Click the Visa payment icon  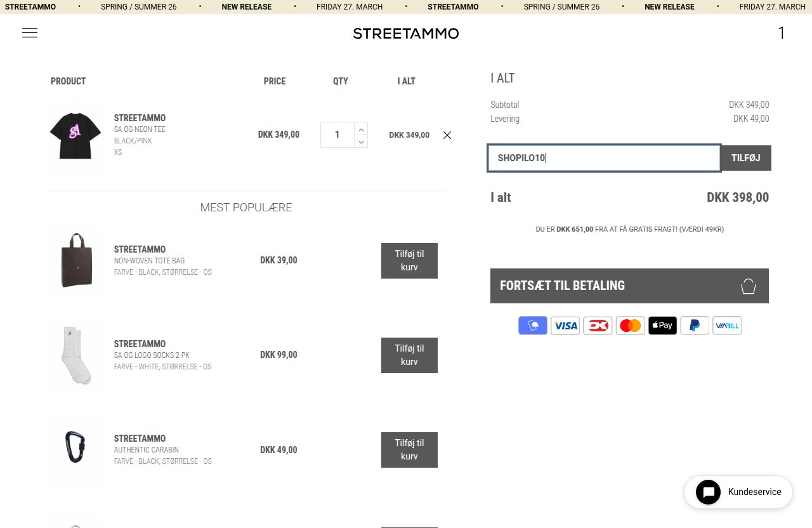(565, 326)
